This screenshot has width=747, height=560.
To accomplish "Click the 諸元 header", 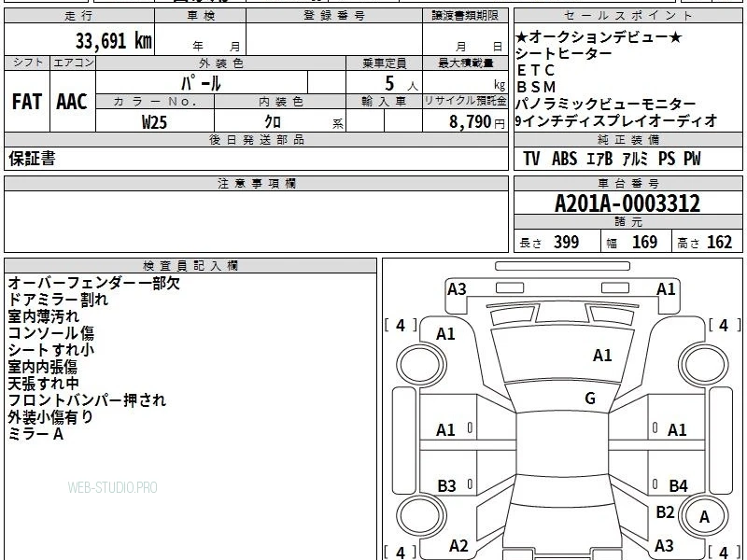I will 627,222.
